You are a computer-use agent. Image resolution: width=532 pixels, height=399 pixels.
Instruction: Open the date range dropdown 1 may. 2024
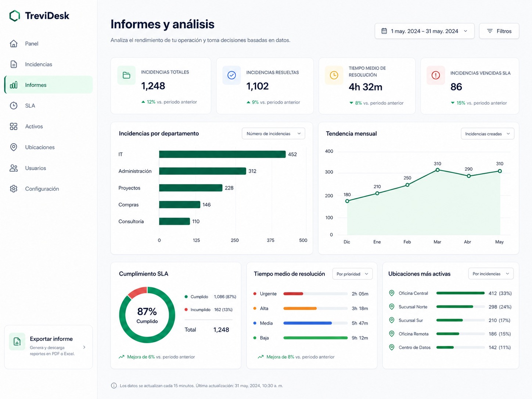424,31
